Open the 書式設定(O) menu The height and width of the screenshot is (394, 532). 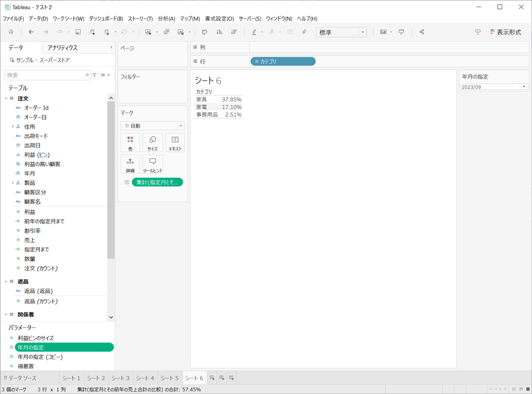(x=219, y=19)
